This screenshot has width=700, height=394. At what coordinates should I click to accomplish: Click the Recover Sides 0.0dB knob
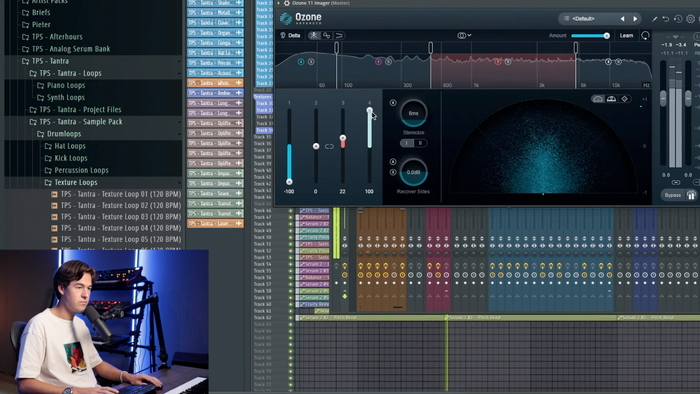pos(413,172)
